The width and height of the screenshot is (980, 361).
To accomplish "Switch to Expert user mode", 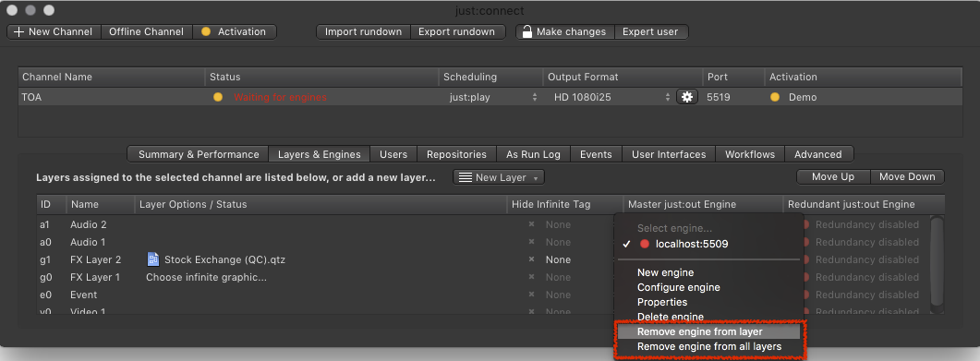I will click(x=650, y=31).
